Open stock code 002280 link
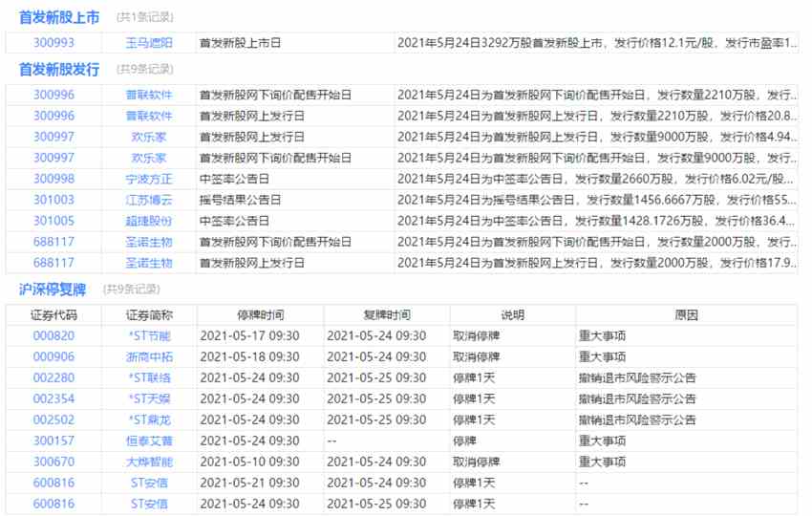Image resolution: width=812 pixels, height=516 pixels. pos(53,378)
